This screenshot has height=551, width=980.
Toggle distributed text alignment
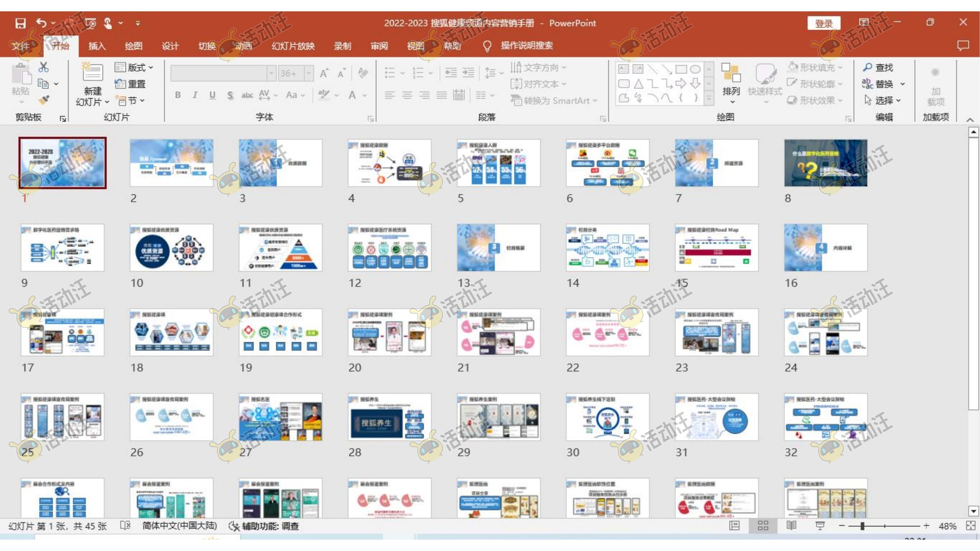point(459,95)
